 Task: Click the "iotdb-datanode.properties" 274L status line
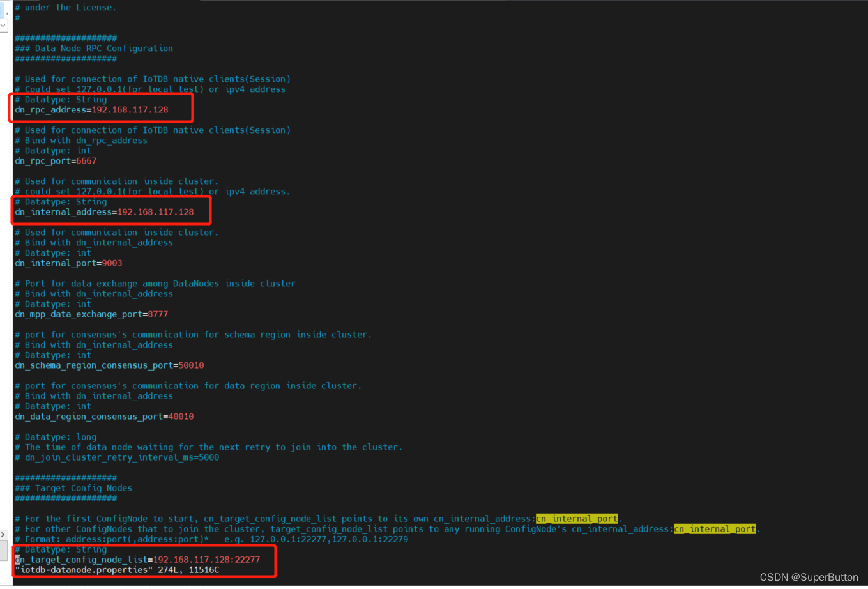pyautogui.click(x=117, y=570)
